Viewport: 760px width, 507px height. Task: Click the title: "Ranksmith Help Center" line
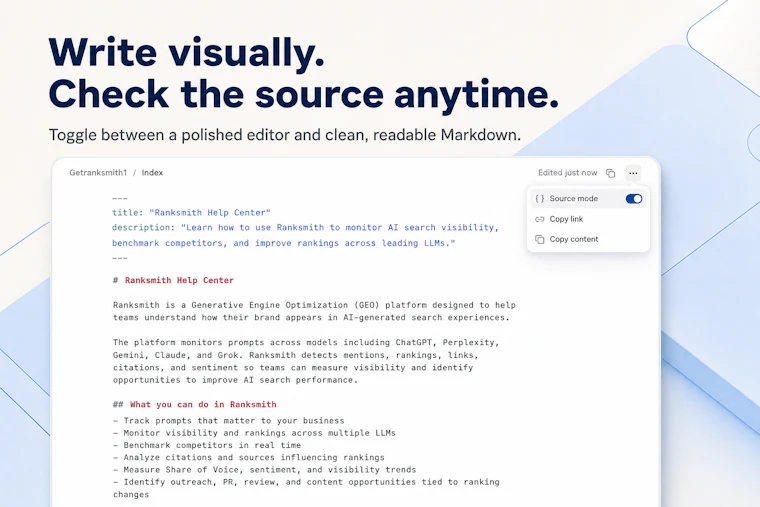(191, 212)
